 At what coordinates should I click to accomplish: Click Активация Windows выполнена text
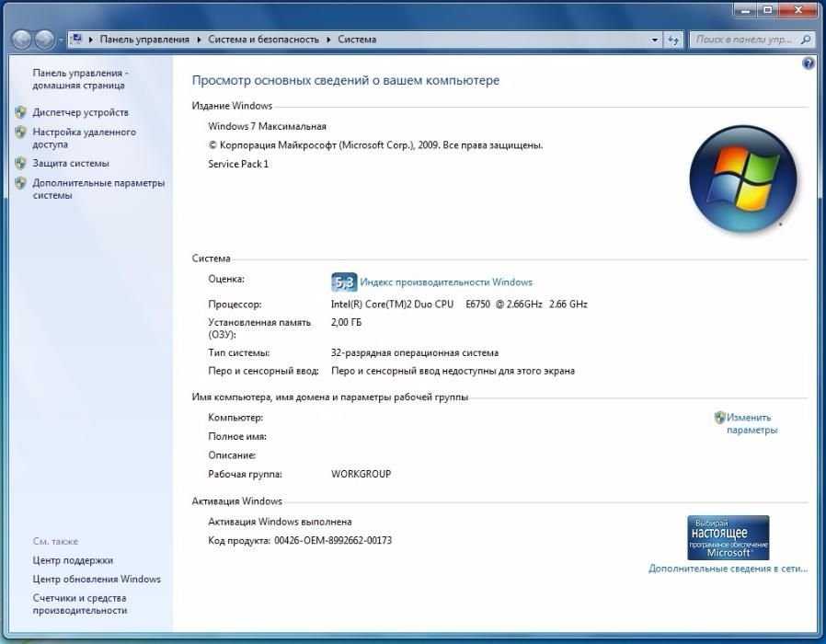(280, 522)
